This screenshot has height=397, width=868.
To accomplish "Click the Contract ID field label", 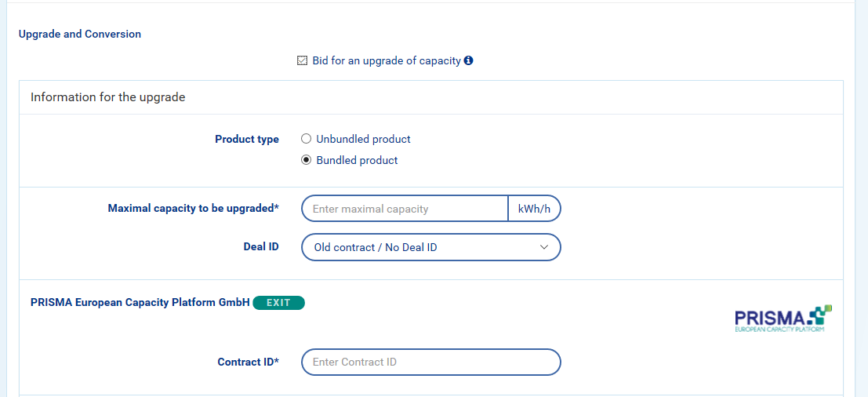I will 249,362.
